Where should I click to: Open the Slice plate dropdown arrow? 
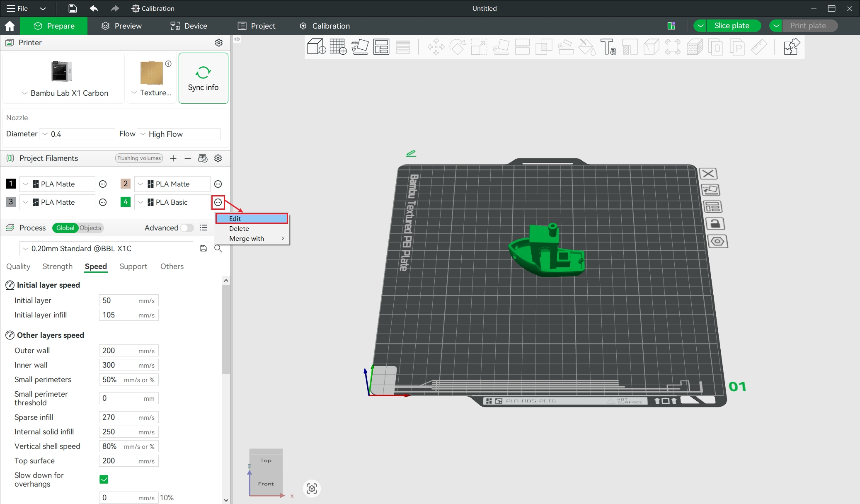700,26
